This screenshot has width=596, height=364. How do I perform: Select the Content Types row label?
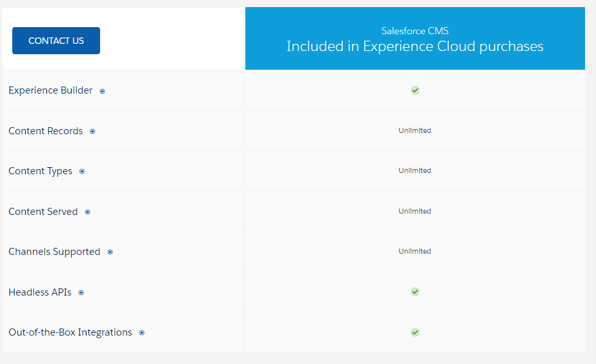40,171
